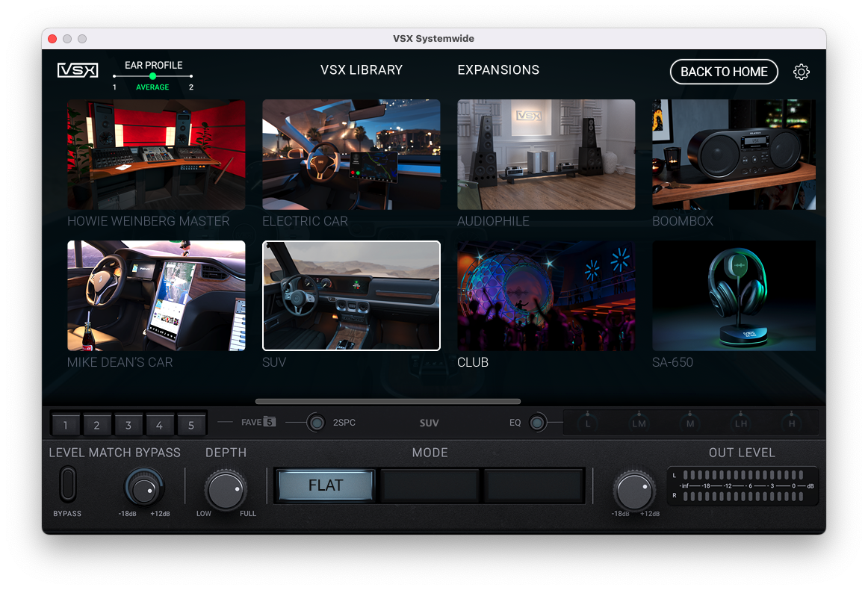Open the VSX LIBRARY tab

(362, 69)
